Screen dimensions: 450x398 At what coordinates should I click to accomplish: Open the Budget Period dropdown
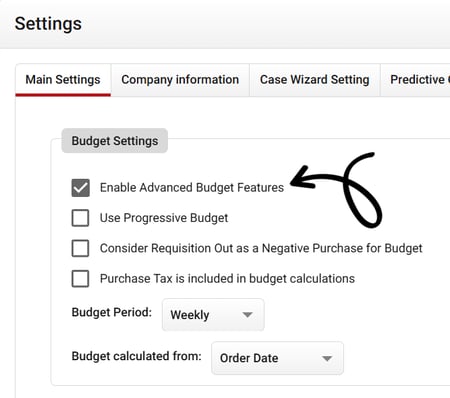(213, 315)
